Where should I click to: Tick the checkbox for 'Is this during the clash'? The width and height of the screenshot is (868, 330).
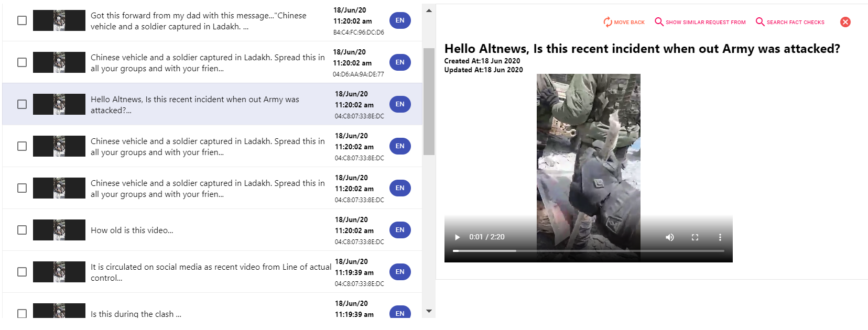(x=22, y=313)
